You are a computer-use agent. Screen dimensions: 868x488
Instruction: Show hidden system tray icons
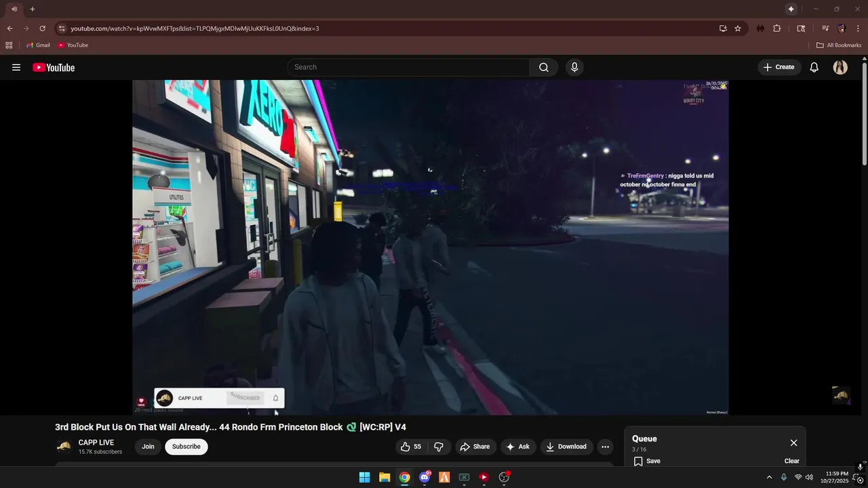point(769,477)
